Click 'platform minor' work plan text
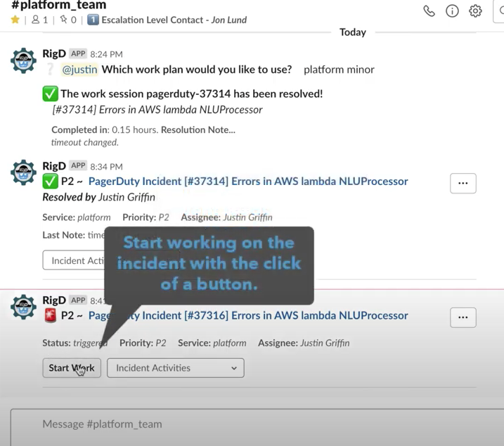The height and width of the screenshot is (446, 504). (x=339, y=70)
